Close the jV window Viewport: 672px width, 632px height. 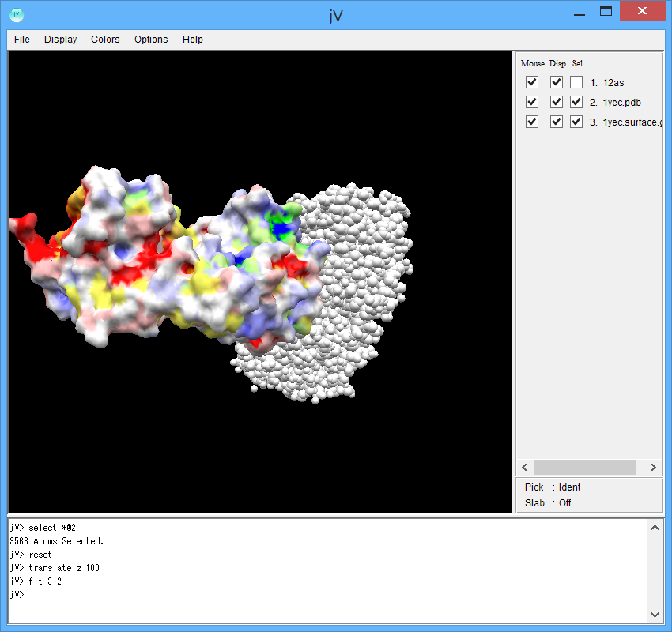642,11
